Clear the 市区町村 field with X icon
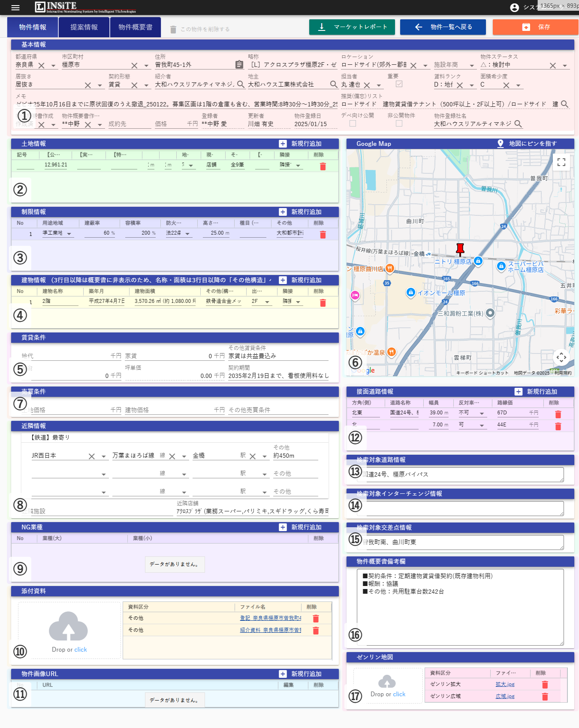Viewport: 579px width, 728px height. (134, 66)
